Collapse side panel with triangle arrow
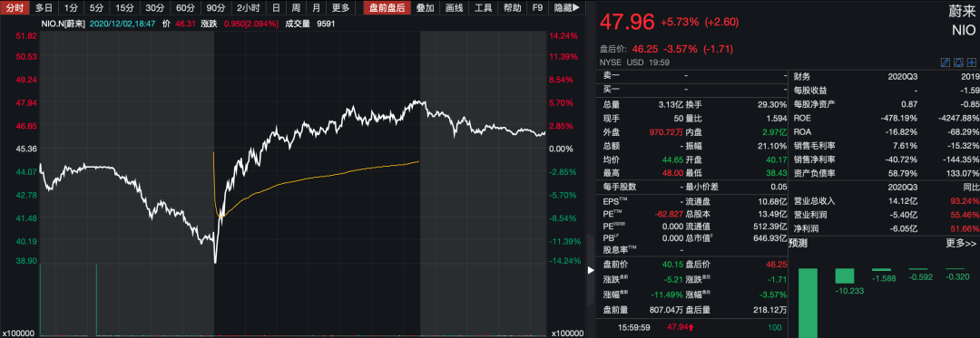 tap(590, 271)
